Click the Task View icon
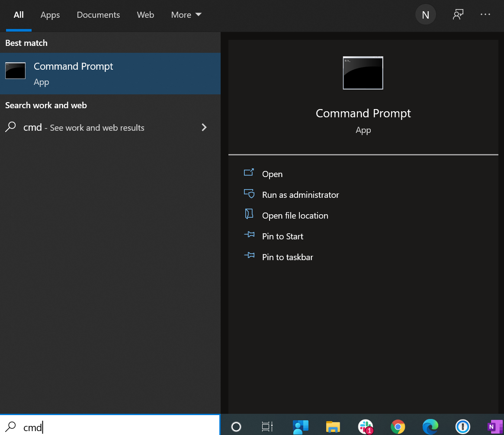This screenshot has width=504, height=435. [x=266, y=426]
